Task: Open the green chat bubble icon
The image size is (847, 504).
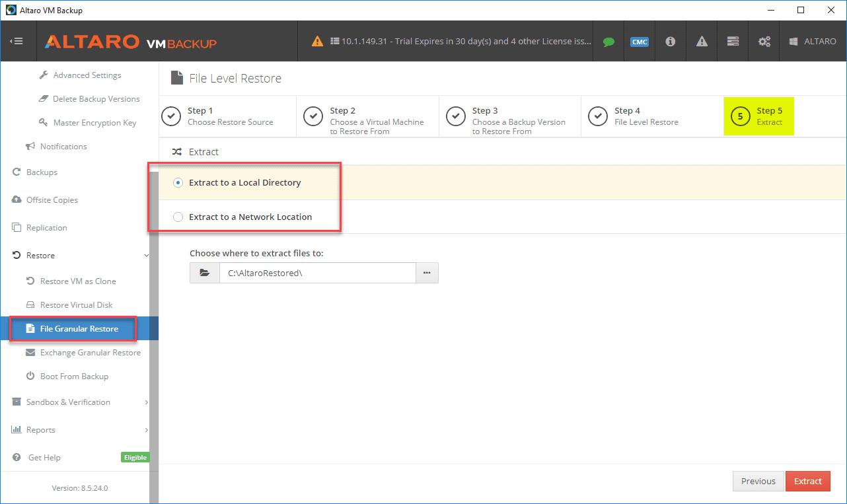Action: coord(608,42)
